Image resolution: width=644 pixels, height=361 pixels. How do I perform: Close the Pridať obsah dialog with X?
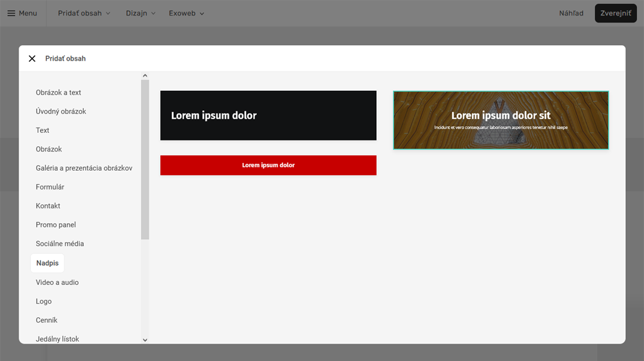(32, 59)
